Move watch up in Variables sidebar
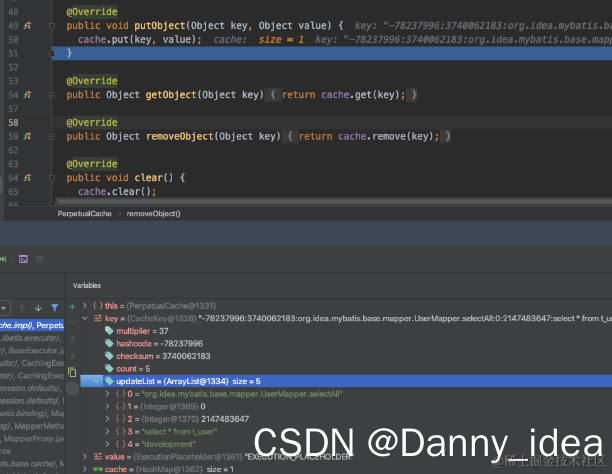Viewport: 612px width, 474px height. point(72,340)
